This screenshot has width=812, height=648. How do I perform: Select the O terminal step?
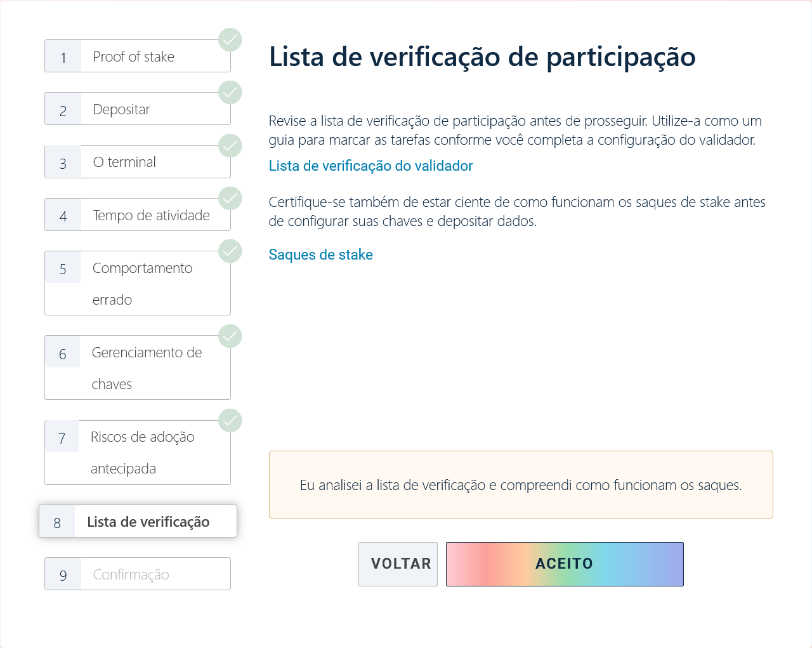(x=137, y=162)
